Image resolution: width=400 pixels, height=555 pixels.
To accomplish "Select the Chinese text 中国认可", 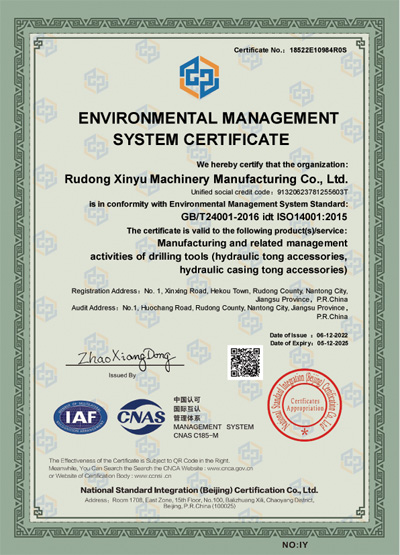I will 187,400.
